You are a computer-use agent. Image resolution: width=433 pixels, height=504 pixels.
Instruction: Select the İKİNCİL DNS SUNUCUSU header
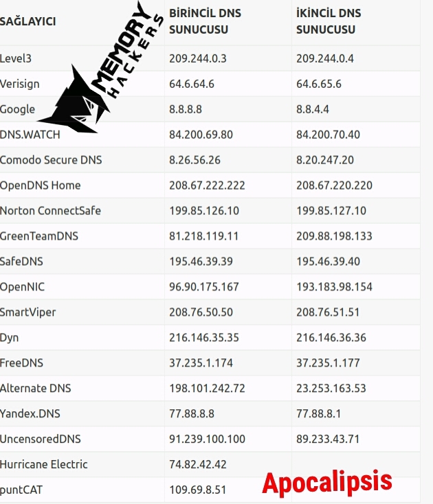[329, 21]
